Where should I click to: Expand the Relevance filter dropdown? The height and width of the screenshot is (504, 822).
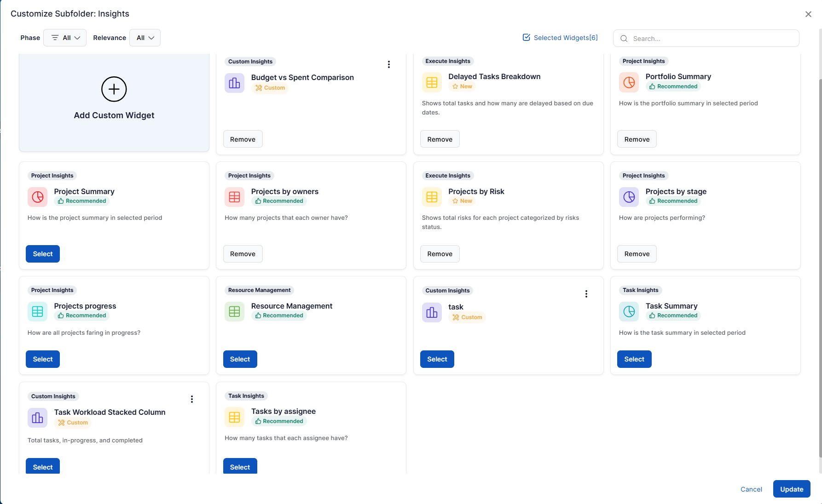click(145, 38)
